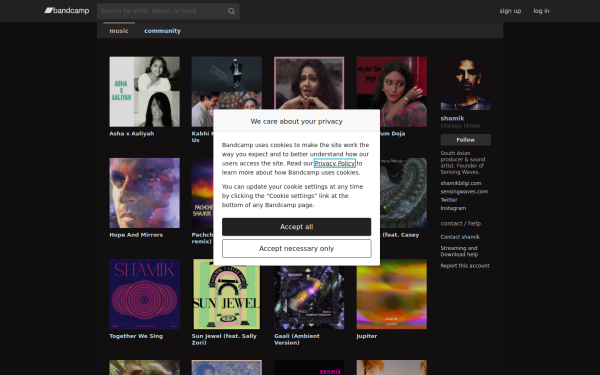
Task: Click the 'contact / help' heading
Action: click(x=461, y=223)
